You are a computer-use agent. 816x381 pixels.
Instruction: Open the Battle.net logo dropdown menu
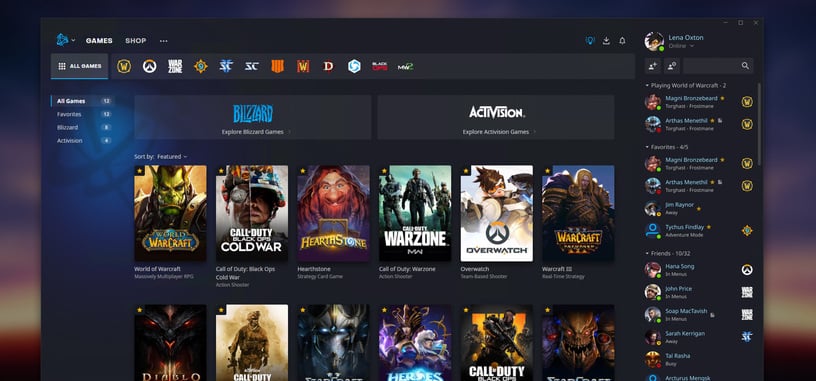click(x=66, y=40)
